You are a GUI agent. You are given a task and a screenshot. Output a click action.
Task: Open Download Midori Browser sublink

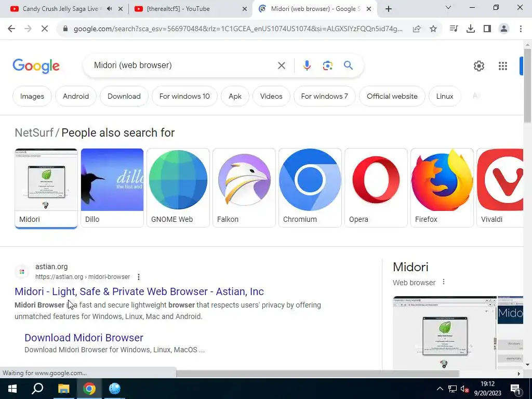pos(84,338)
